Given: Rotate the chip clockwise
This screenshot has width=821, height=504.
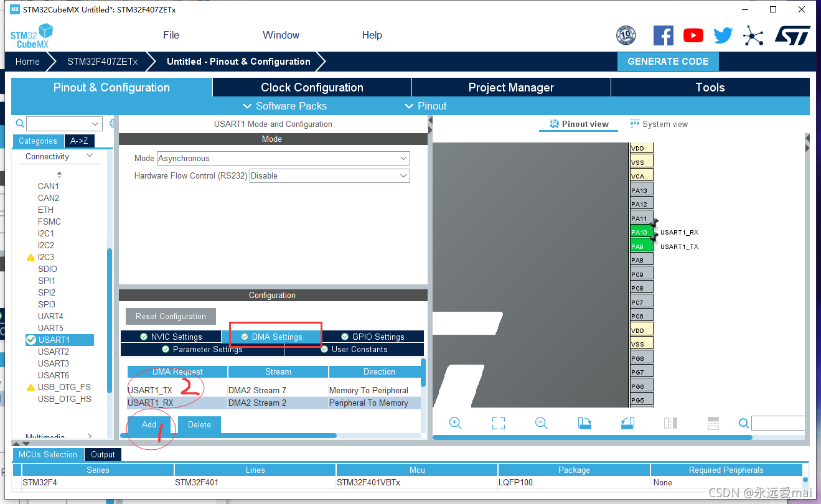Looking at the screenshot, I should (x=584, y=423).
